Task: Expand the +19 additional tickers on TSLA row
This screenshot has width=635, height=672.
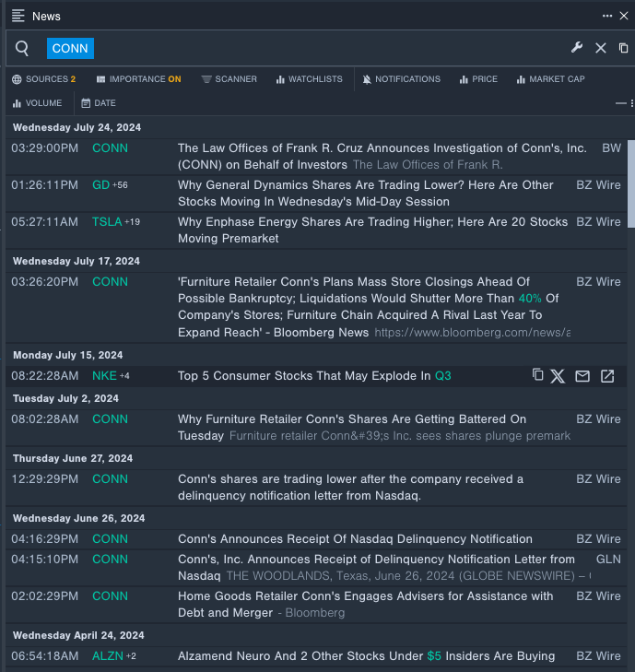Action: (133, 222)
